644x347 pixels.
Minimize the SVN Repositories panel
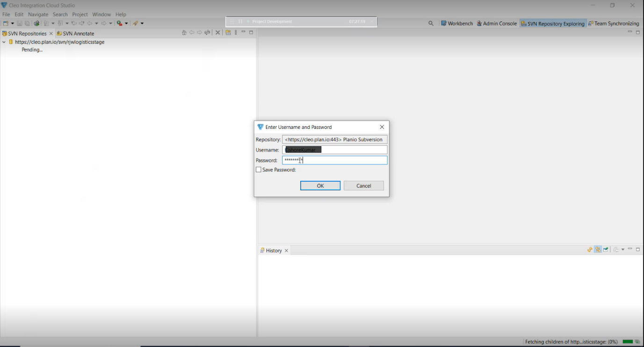click(243, 32)
